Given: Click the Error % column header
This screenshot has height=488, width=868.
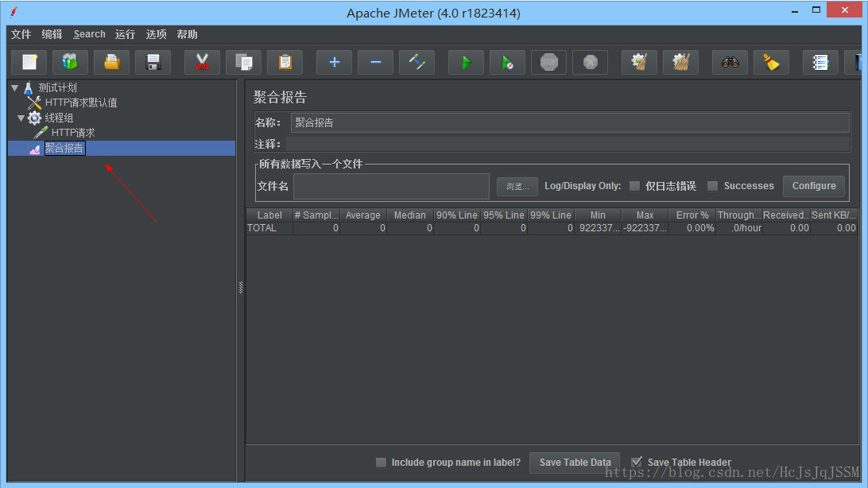Looking at the screenshot, I should click(692, 215).
